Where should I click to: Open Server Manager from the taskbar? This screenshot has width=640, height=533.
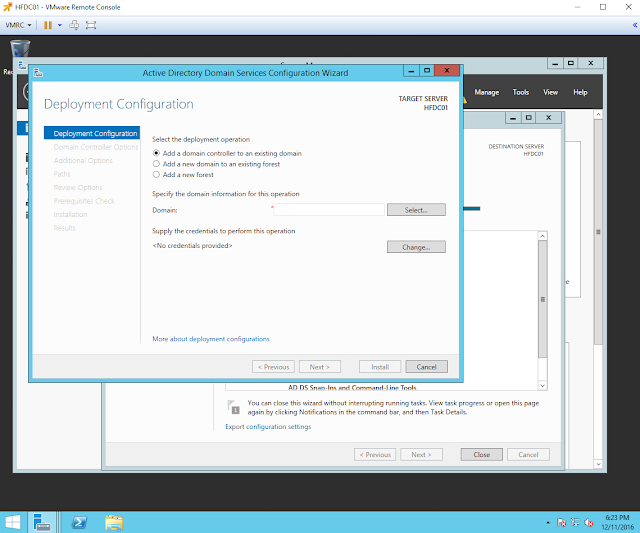point(42,522)
